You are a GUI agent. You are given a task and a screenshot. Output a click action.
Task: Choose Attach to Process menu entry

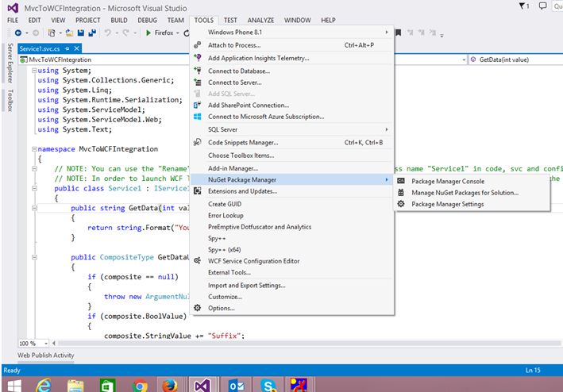point(234,45)
